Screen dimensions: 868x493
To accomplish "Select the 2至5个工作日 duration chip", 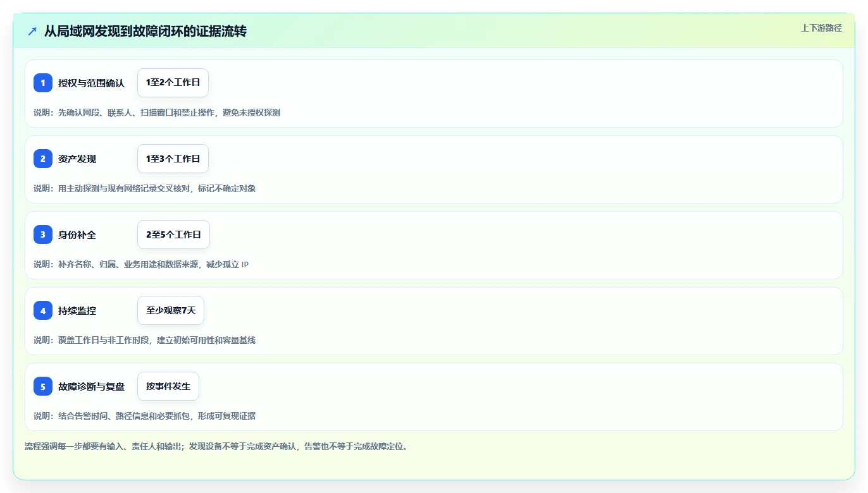I will [173, 234].
